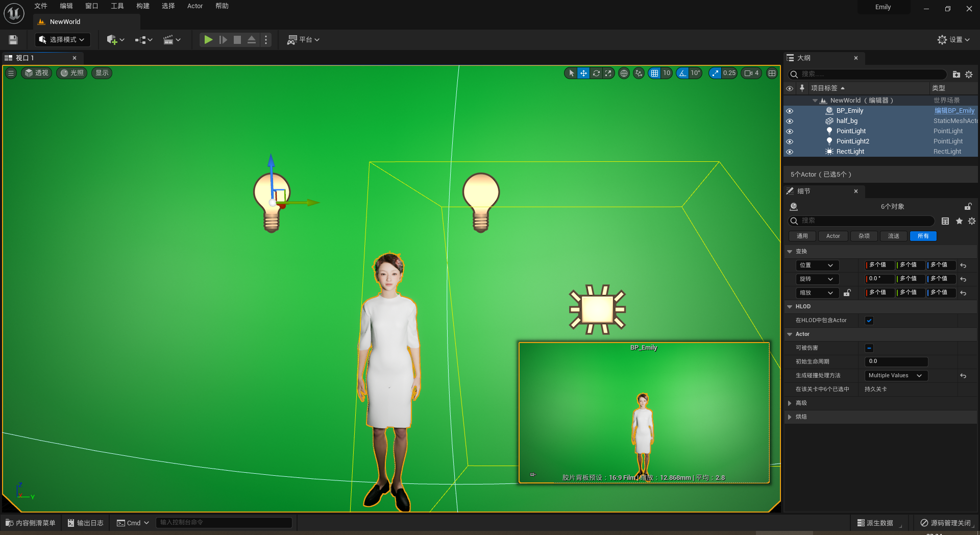This screenshot has height=535, width=980.
Task: Toggle scale snapping icon
Action: [x=715, y=73]
